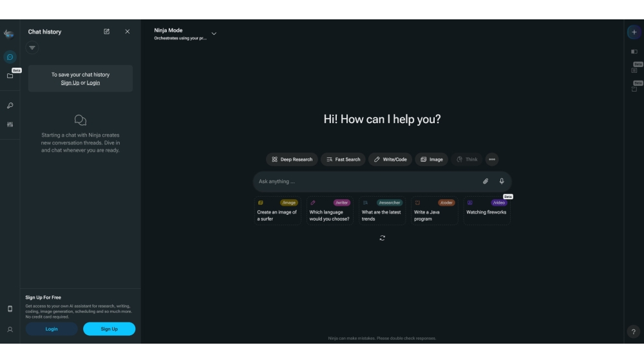Expand the Ninja Mode dropdown

pyautogui.click(x=214, y=34)
